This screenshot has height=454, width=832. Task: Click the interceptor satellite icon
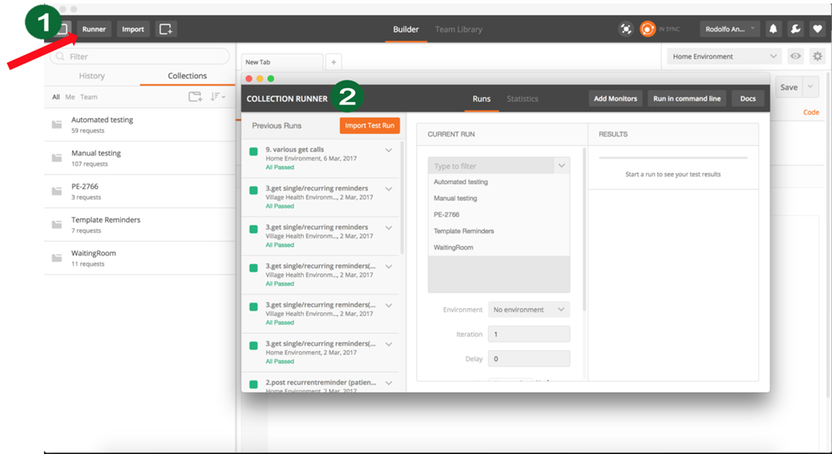[x=626, y=29]
